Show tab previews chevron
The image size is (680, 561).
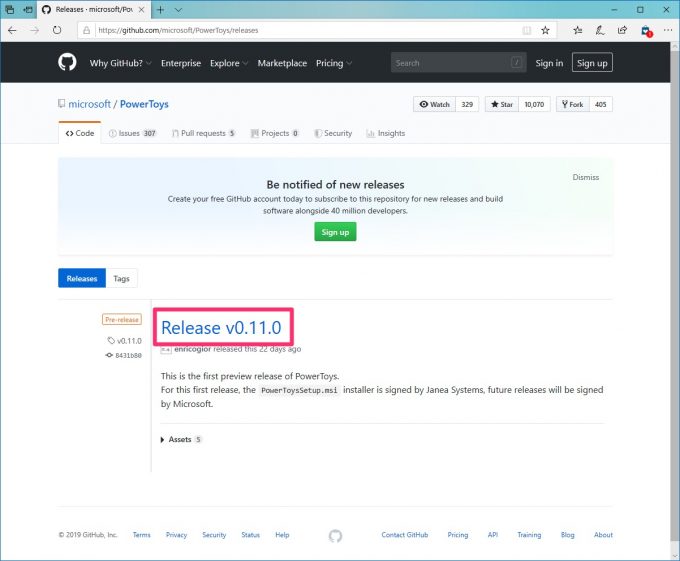tap(178, 10)
